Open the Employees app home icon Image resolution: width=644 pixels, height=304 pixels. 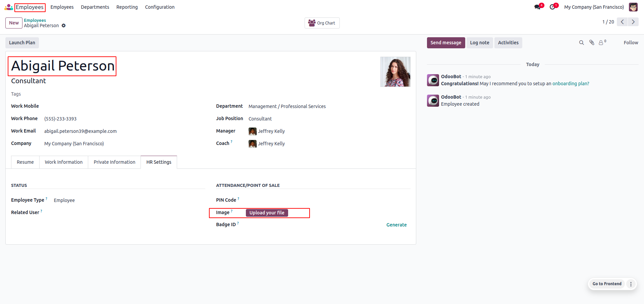pyautogui.click(x=9, y=7)
